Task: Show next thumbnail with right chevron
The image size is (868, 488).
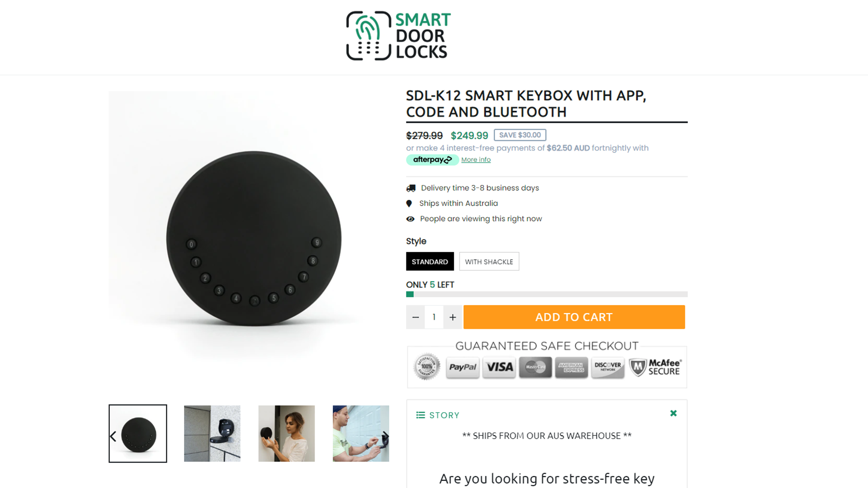Action: [x=386, y=436]
